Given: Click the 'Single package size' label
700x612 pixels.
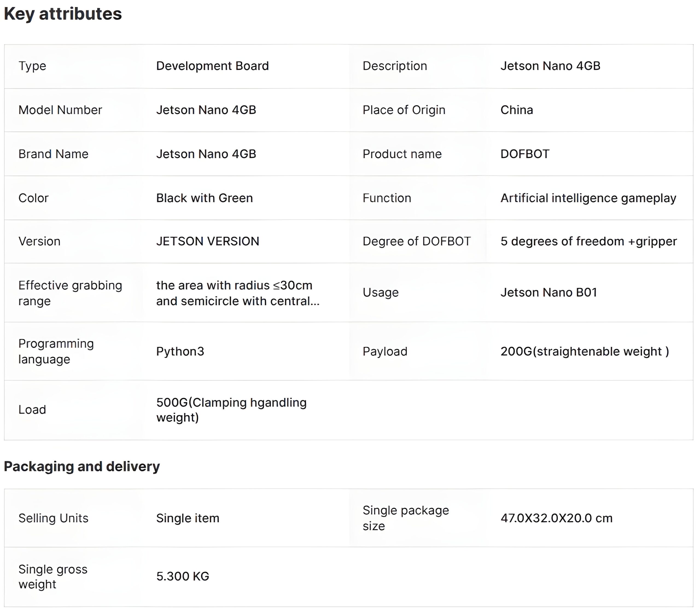Looking at the screenshot, I should pyautogui.click(x=406, y=518).
